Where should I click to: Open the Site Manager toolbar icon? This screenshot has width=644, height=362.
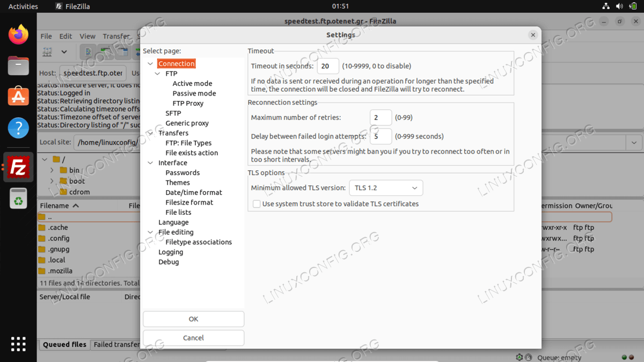point(48,52)
